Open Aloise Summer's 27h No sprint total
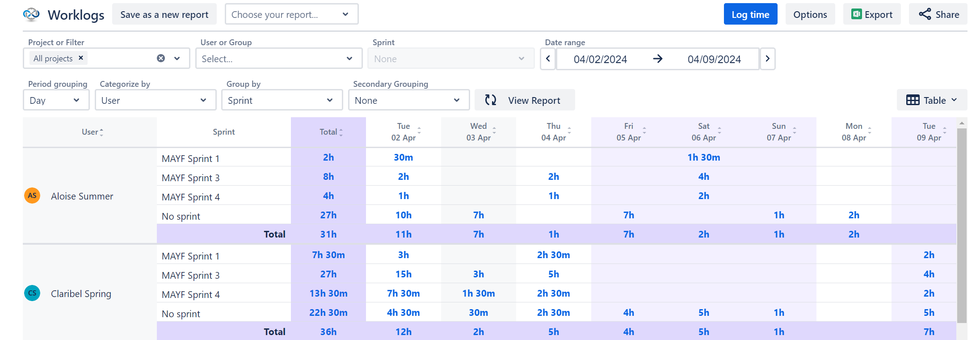The width and height of the screenshot is (980, 340). pyautogui.click(x=328, y=215)
